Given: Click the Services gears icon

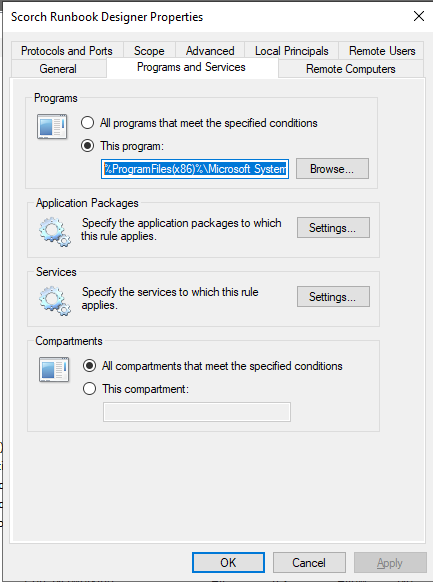Looking at the screenshot, I should click(55, 301).
